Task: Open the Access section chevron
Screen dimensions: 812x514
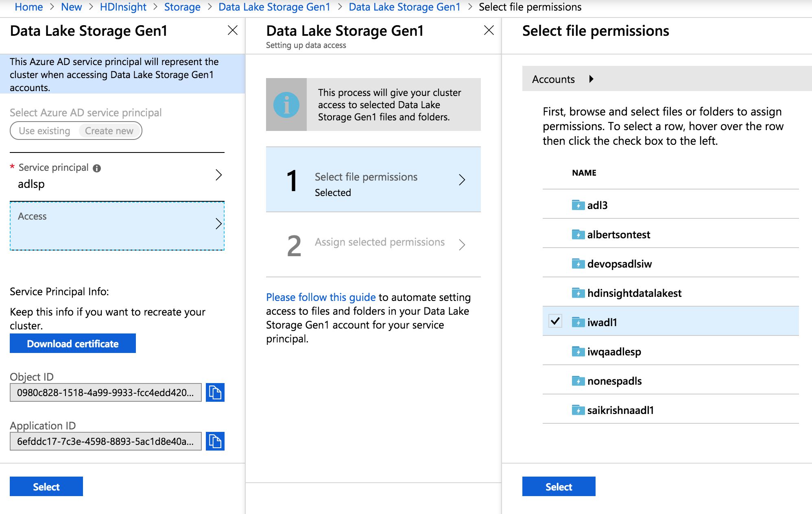Action: (x=219, y=224)
